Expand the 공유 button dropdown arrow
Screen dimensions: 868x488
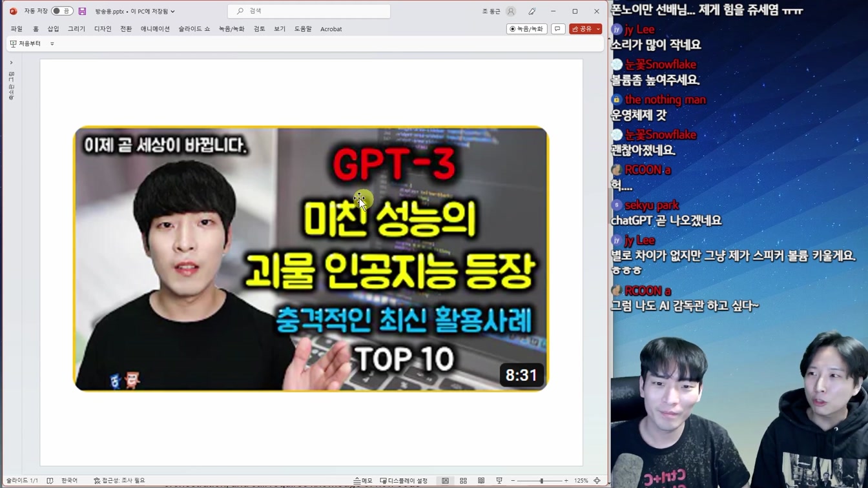tap(599, 29)
